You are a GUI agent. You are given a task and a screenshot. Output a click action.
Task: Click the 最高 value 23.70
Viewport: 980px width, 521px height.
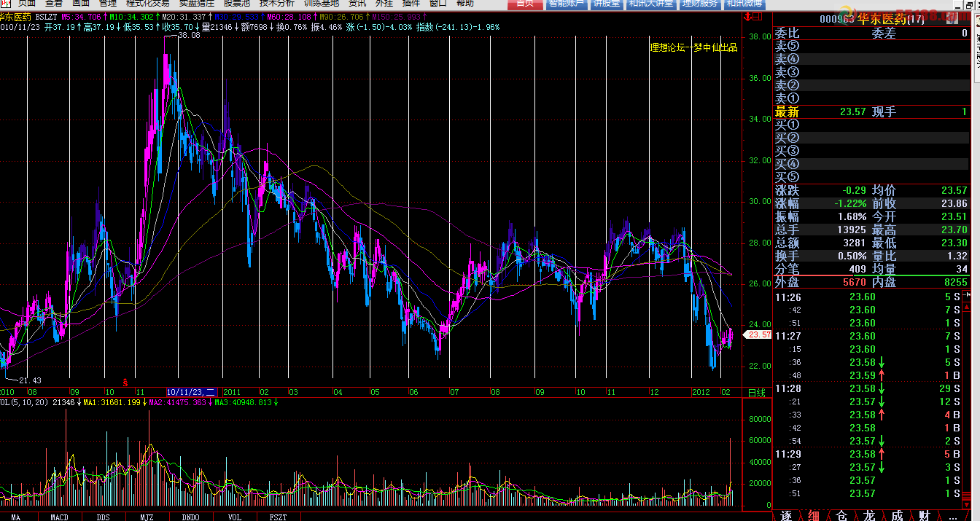[x=954, y=230]
